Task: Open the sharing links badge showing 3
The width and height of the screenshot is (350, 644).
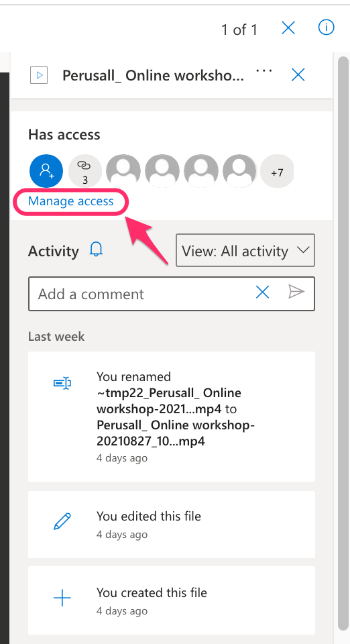Action: [x=85, y=171]
